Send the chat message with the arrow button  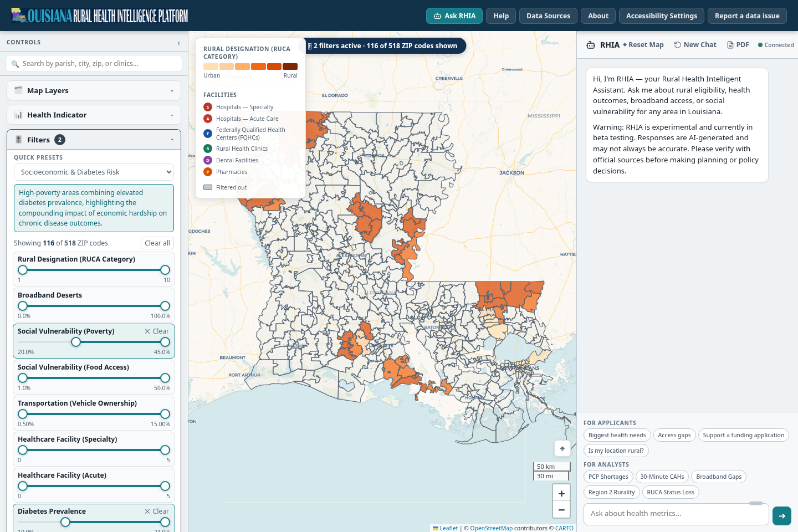coord(782,516)
